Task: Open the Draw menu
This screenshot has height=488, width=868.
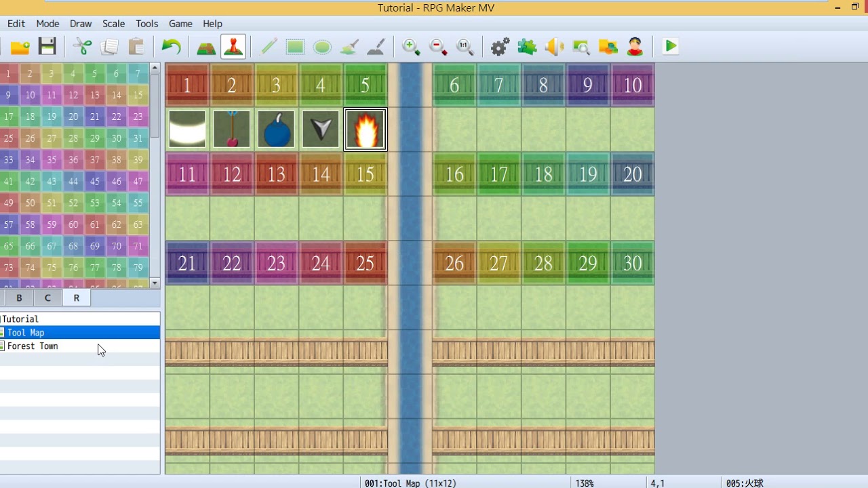Action: point(81,24)
